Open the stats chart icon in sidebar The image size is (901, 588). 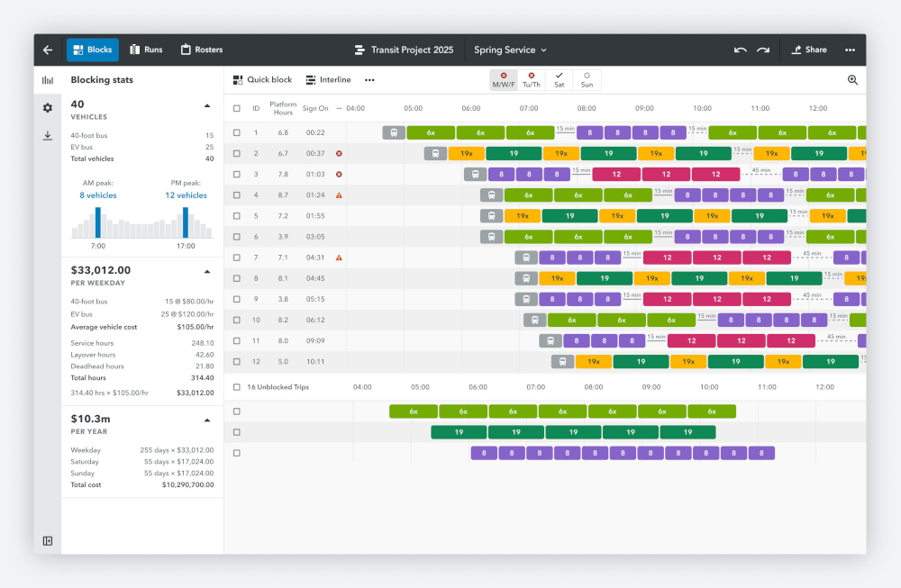[x=48, y=80]
